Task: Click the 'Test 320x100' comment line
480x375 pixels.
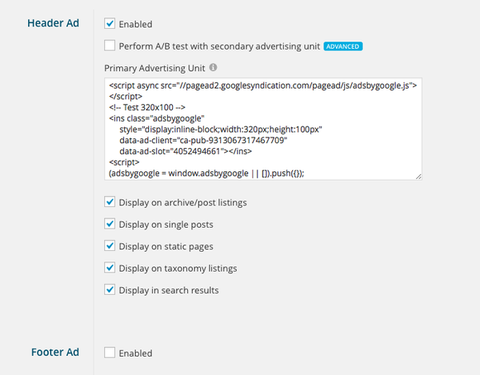Action: [147, 107]
